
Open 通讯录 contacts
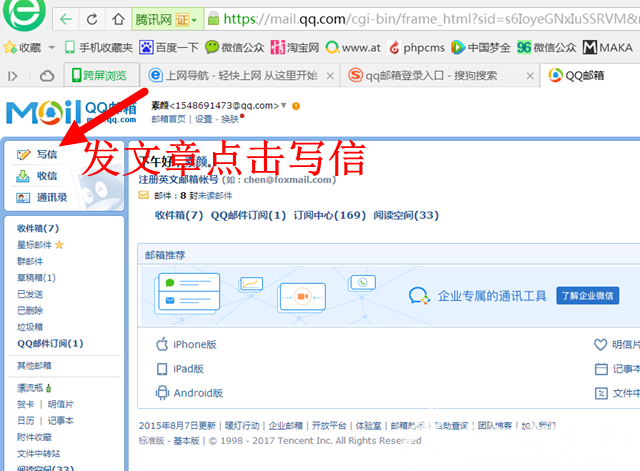(42, 198)
